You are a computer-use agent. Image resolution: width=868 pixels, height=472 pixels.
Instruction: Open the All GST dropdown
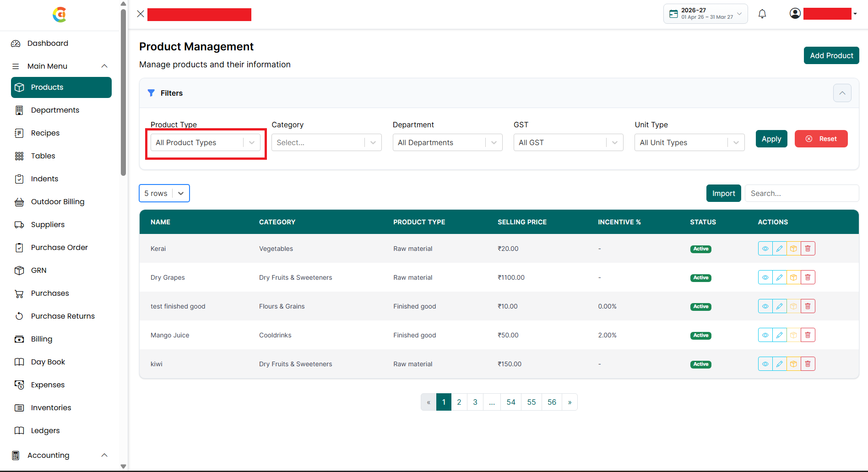point(568,142)
